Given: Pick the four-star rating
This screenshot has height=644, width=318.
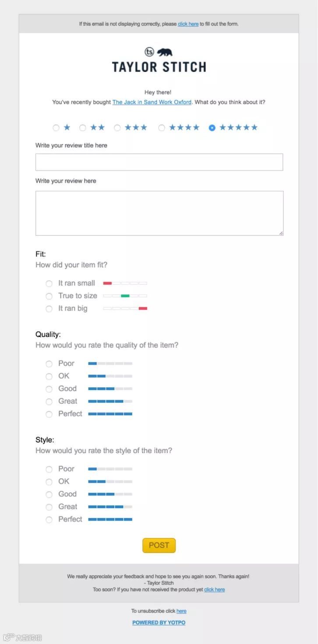Looking at the screenshot, I should [162, 128].
